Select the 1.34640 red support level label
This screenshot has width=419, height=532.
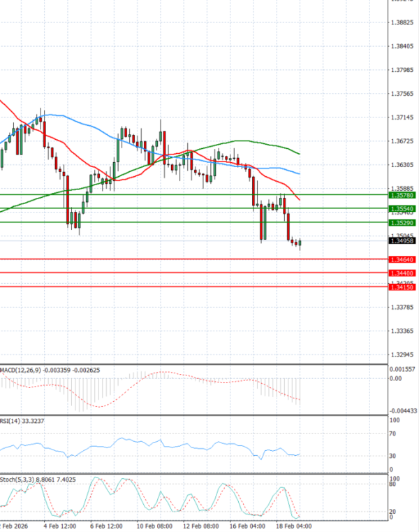pyautogui.click(x=402, y=259)
